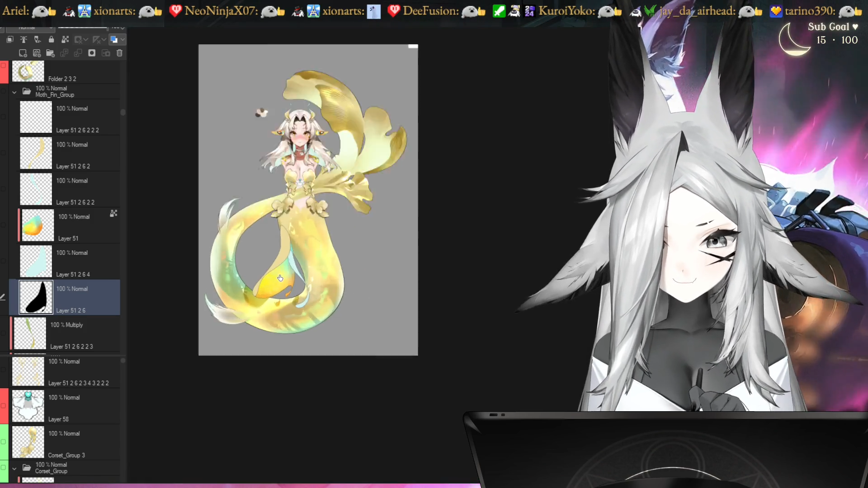Open the layer color dropdown
Screen dimensions: 868x488
tap(123, 40)
